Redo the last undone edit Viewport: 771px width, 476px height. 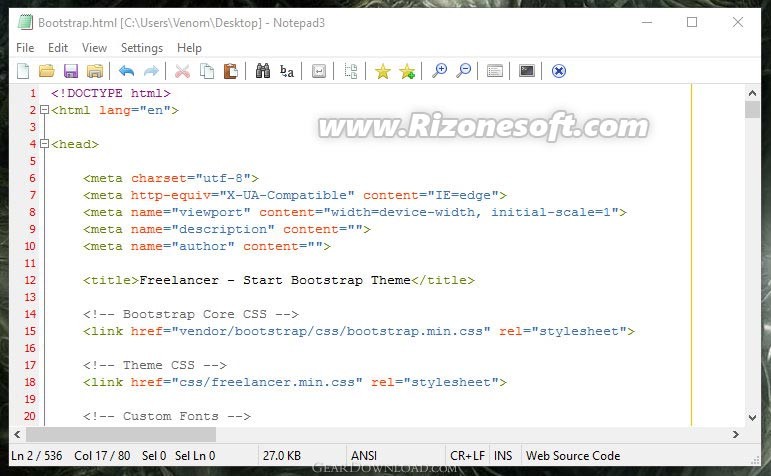pyautogui.click(x=151, y=71)
